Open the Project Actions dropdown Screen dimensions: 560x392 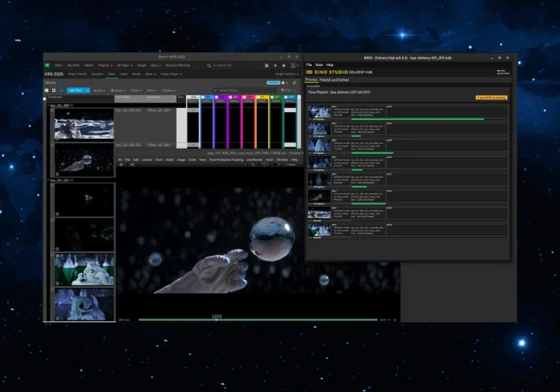[x=287, y=74]
